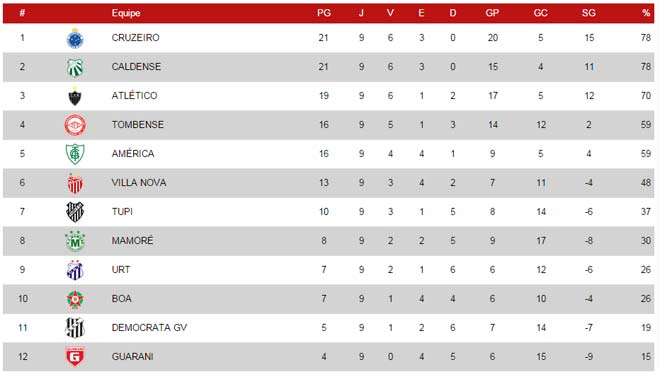The height and width of the screenshot is (372, 660).
Task: Click the Villa Nova team crest
Action: pos(75,183)
